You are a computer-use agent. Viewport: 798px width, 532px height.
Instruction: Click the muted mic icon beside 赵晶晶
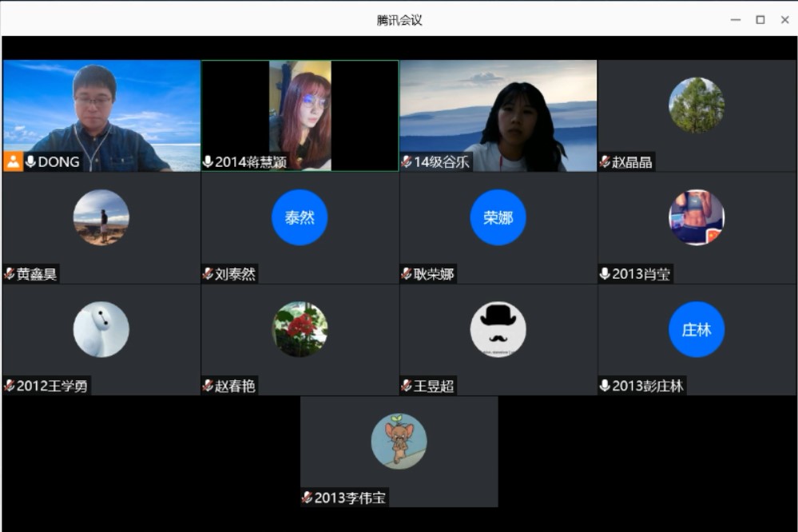coord(605,162)
